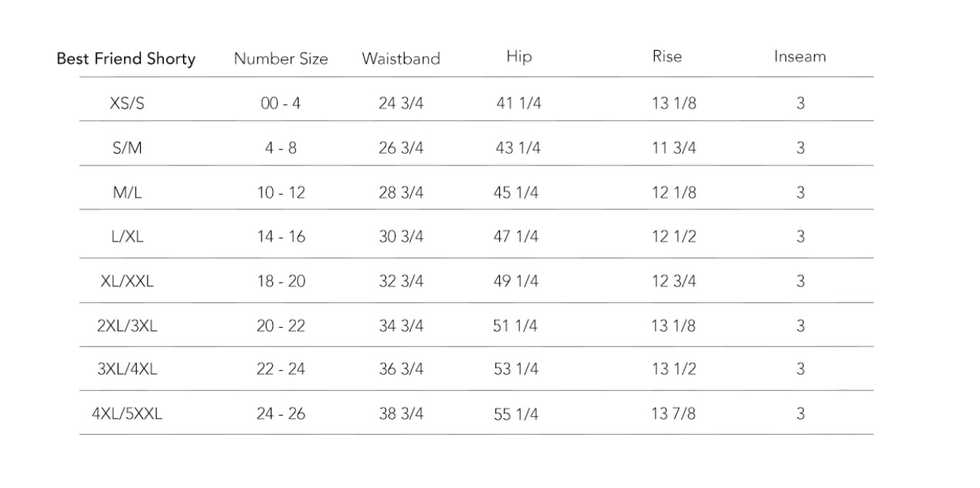Select the inseam value in the S/M row

coord(800,148)
